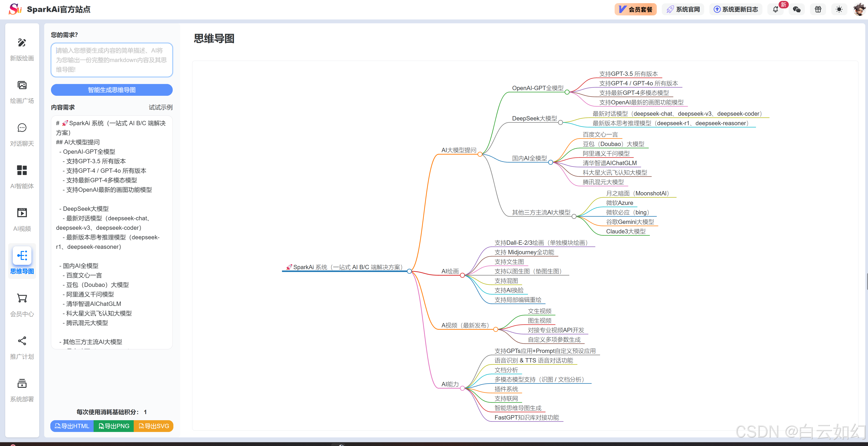Image resolution: width=868 pixels, height=446 pixels.
Task: Open the AI智能体 grid icon
Action: [22, 170]
